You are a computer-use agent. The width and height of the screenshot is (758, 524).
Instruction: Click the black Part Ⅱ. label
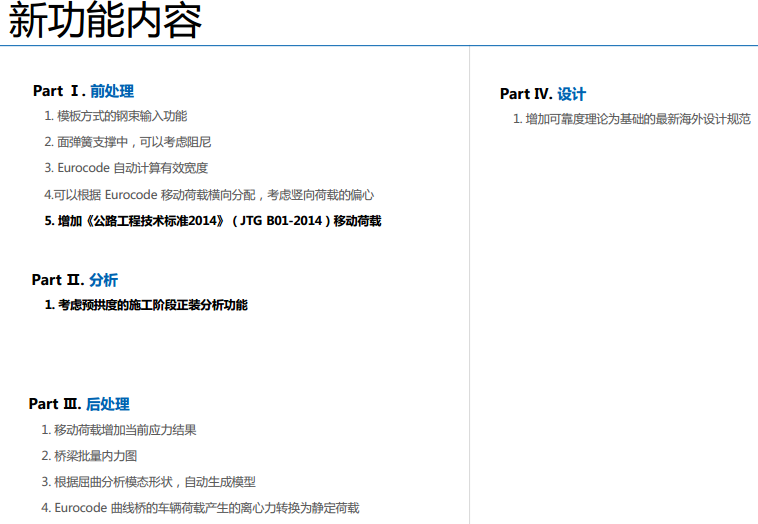(x=58, y=280)
